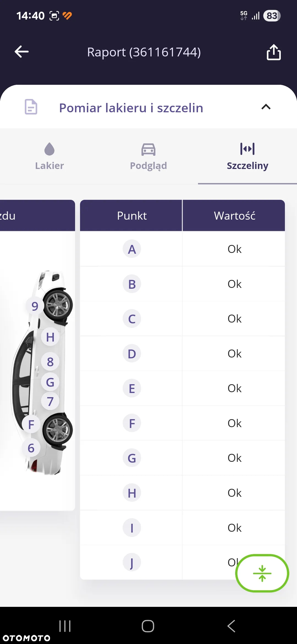Select marker 6 at the car rear

pos(31,448)
